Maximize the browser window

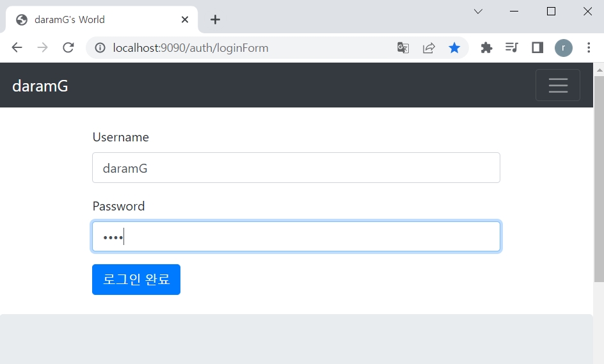(x=552, y=12)
